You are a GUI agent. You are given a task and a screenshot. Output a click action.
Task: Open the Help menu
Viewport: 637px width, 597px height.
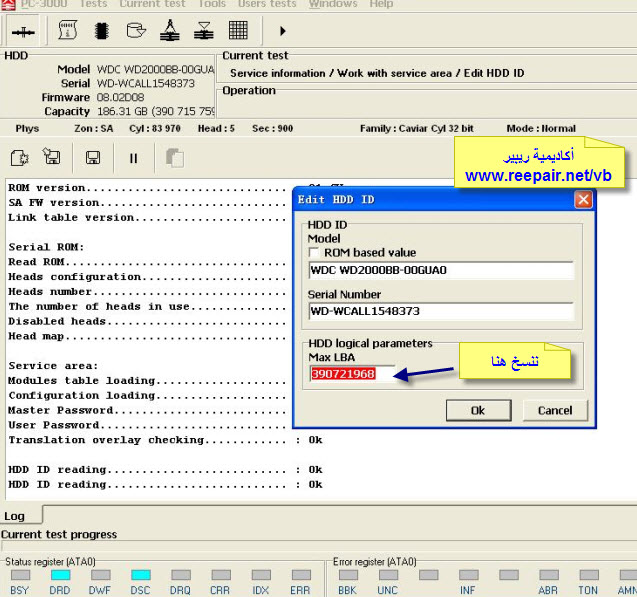(381, 4)
